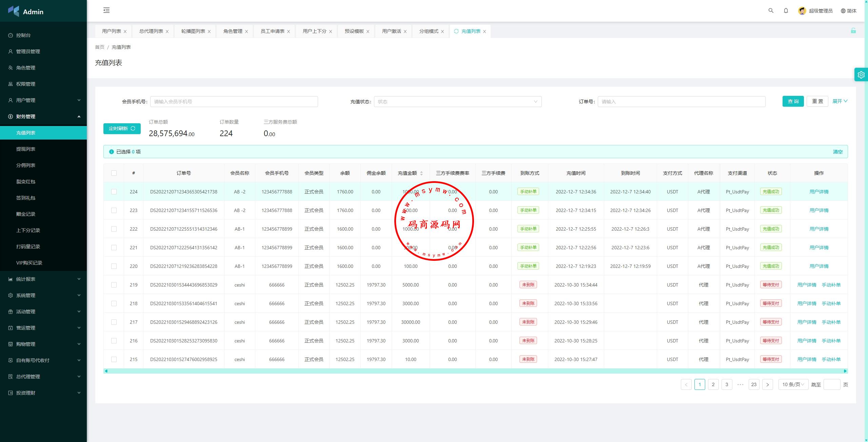Click the 投资理财 icon in sidebar
This screenshot has height=442, width=868.
(11, 393)
